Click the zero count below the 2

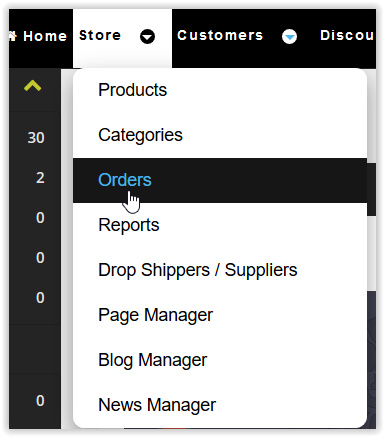40,218
